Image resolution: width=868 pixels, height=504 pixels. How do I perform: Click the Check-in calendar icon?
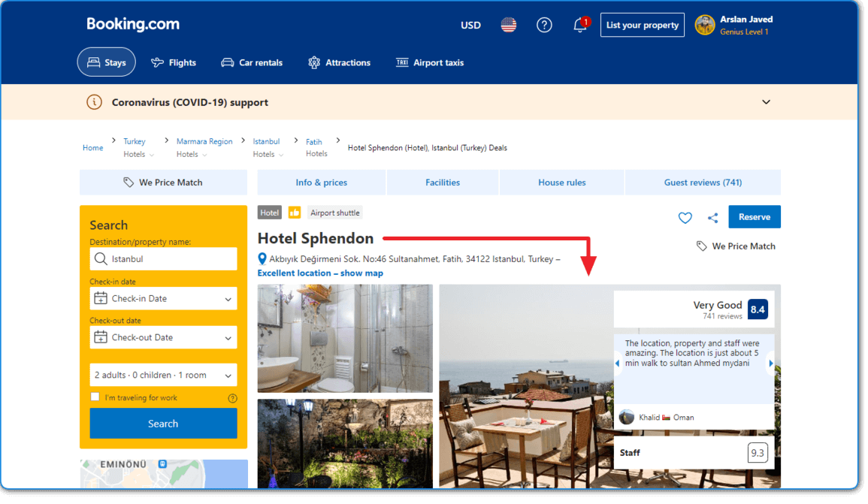tap(100, 298)
